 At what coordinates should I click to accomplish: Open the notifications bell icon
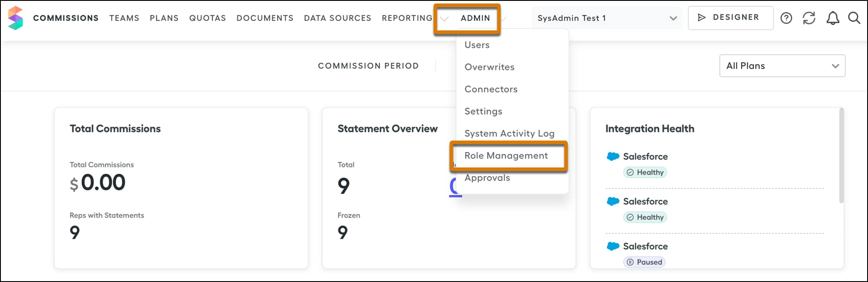click(832, 18)
